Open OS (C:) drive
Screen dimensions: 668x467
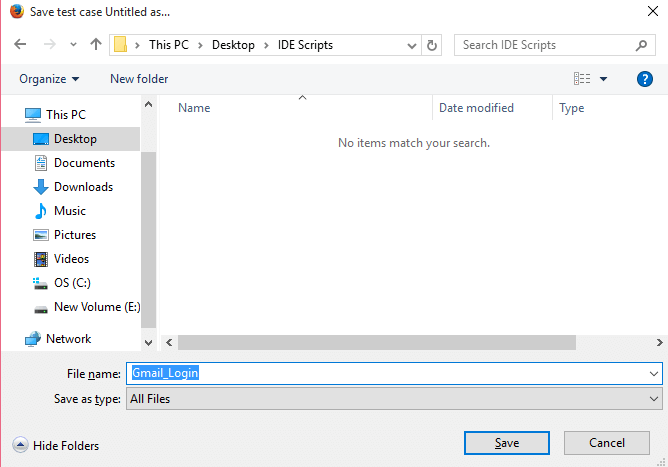click(x=72, y=283)
